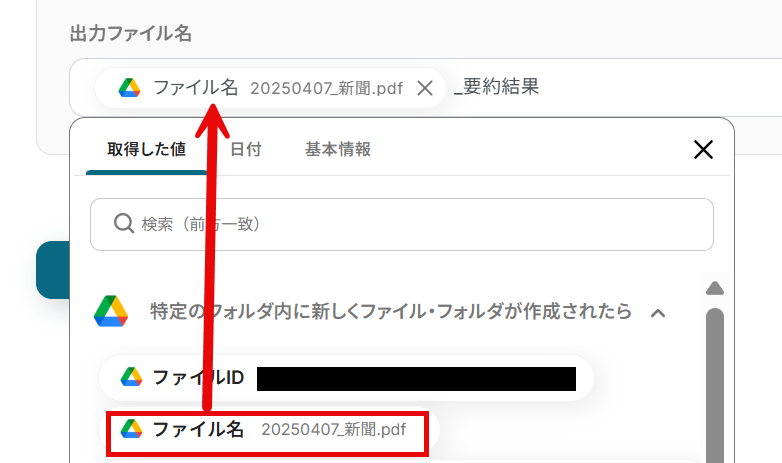The width and height of the screenshot is (782, 463).
Task: Click scrollbar up arrow in value list
Action: click(x=715, y=288)
